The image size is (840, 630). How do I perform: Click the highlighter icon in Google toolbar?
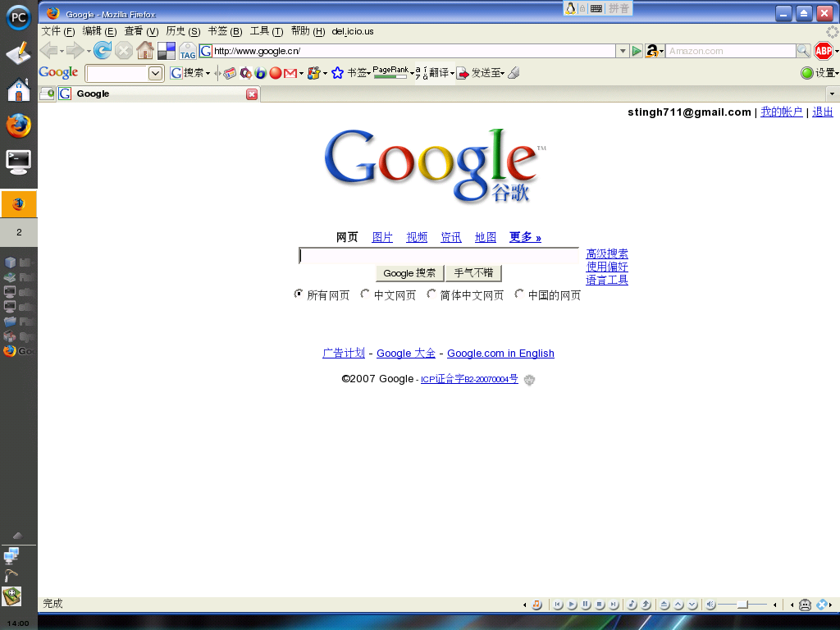click(514, 73)
